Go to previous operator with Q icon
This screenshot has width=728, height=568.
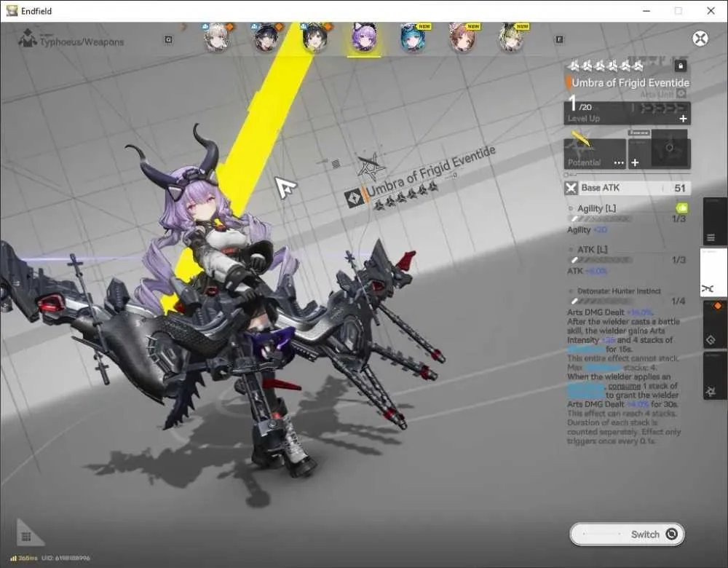click(169, 40)
